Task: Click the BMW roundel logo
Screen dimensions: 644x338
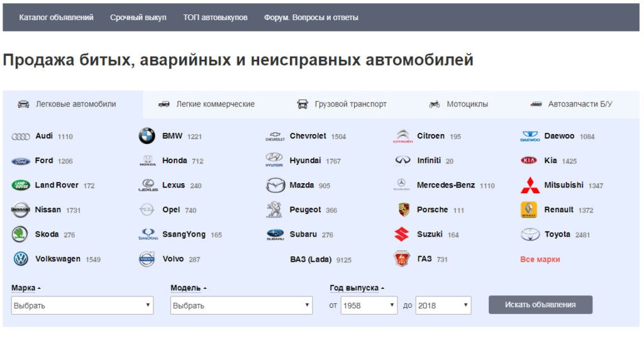Action: pyautogui.click(x=147, y=136)
